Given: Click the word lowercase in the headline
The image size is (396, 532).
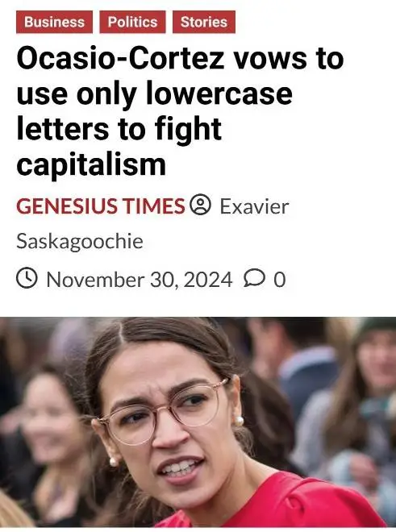Looking at the screenshot, I should [219, 94].
